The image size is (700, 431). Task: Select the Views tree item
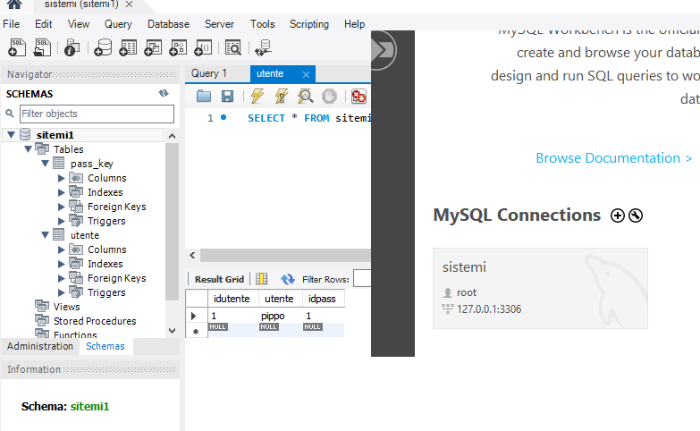click(x=67, y=306)
